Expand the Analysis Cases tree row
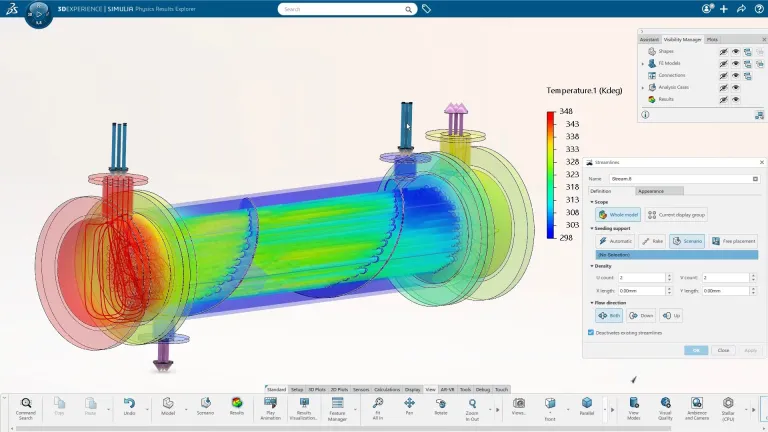 643,88
